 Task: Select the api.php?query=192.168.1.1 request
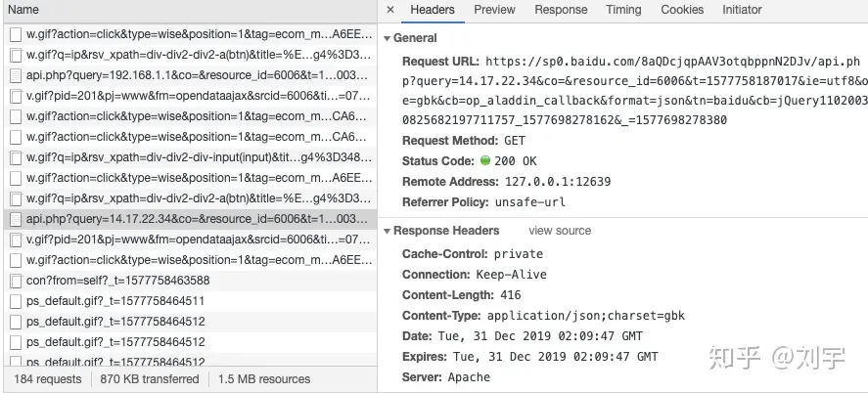click(190, 75)
